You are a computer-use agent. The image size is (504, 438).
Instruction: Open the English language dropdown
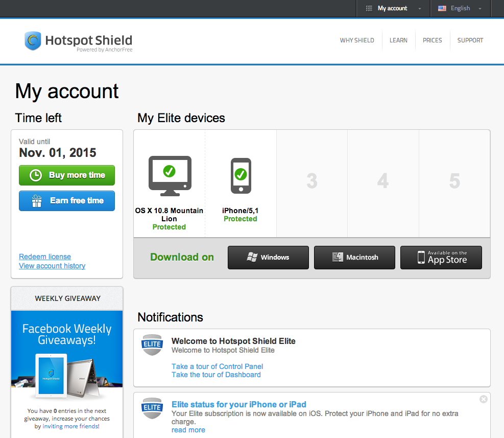(x=460, y=8)
